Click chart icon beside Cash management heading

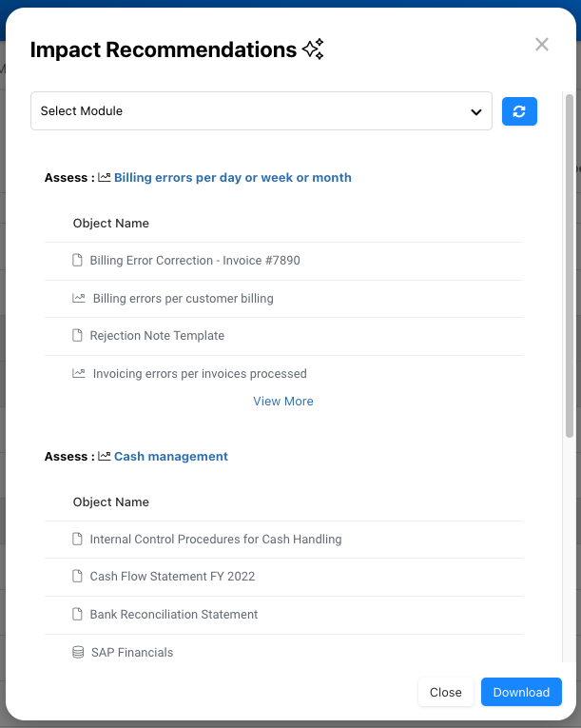coord(105,457)
